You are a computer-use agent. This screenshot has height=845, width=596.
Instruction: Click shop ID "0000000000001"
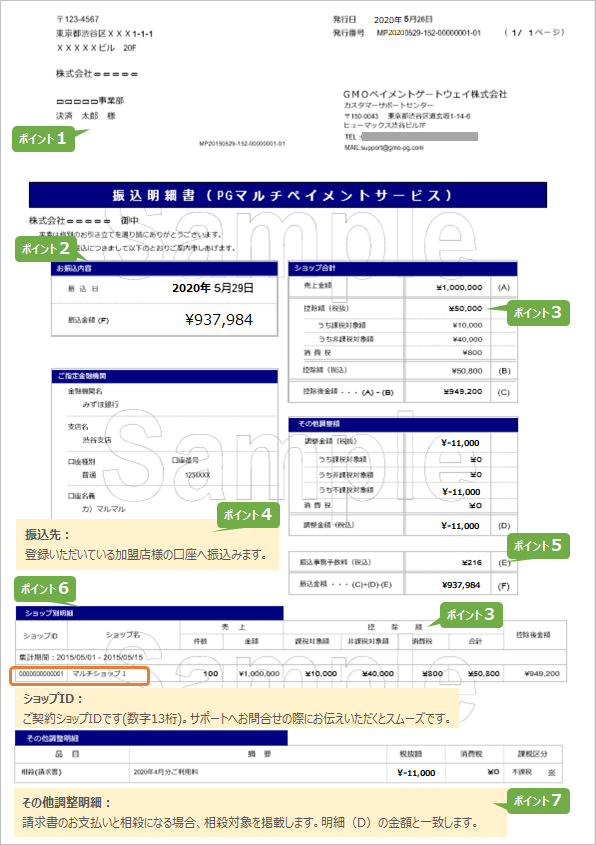click(x=41, y=674)
